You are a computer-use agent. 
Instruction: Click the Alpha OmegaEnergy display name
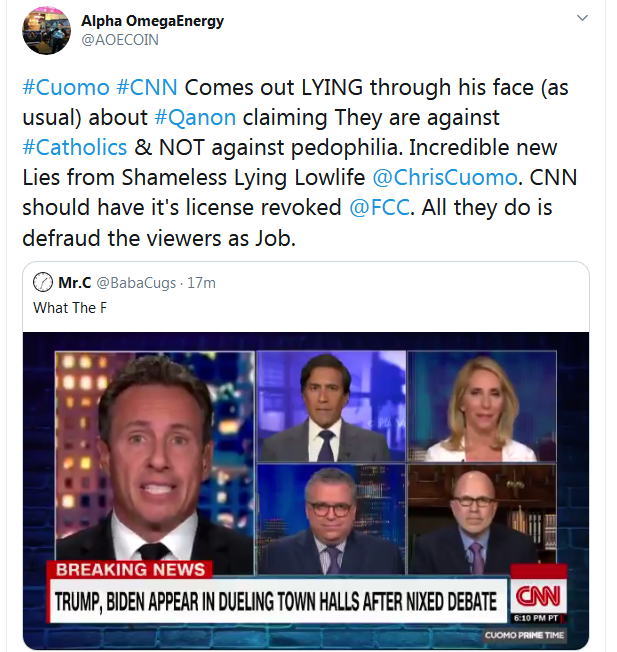tap(152, 20)
